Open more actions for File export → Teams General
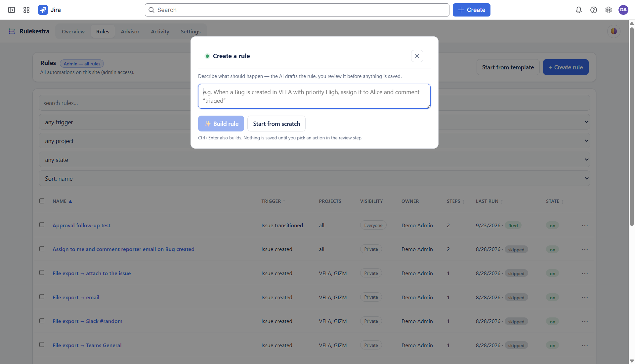The image size is (635, 364). pos(585,346)
